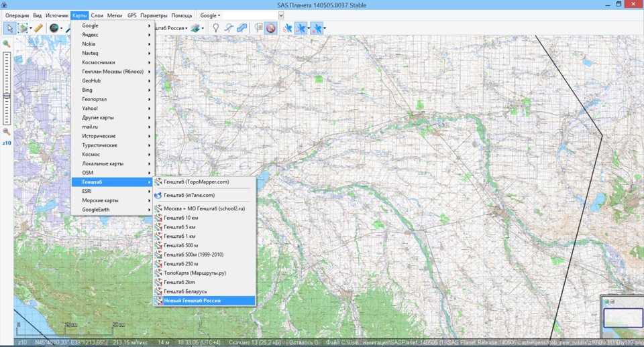Click the selection region tool icon
Image resolution: width=644 pixels, height=347 pixels.
(x=23, y=28)
